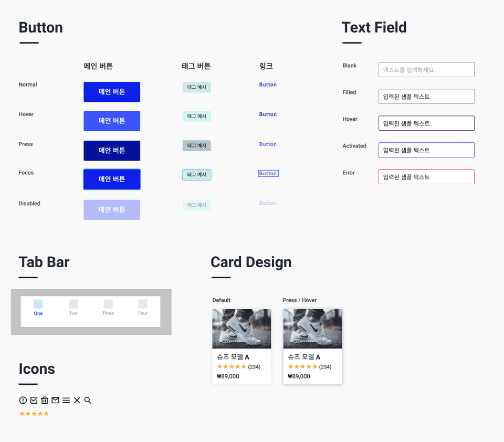Select the One tab in tab bar
The height and width of the screenshot is (442, 504).
click(x=38, y=308)
